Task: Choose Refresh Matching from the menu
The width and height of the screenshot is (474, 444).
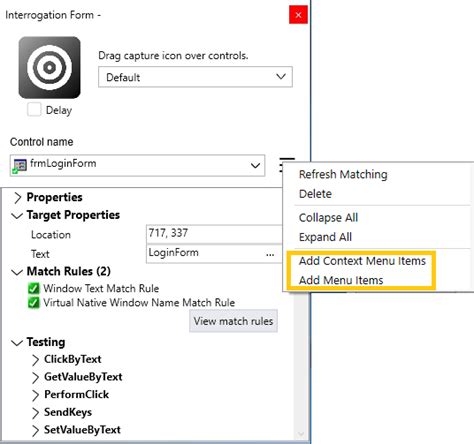Action: click(x=343, y=174)
